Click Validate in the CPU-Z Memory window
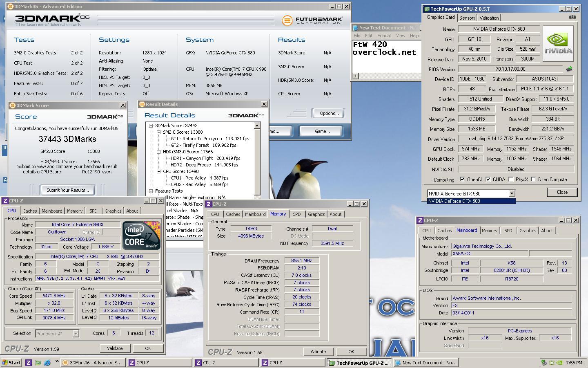588x368 pixels. point(318,352)
